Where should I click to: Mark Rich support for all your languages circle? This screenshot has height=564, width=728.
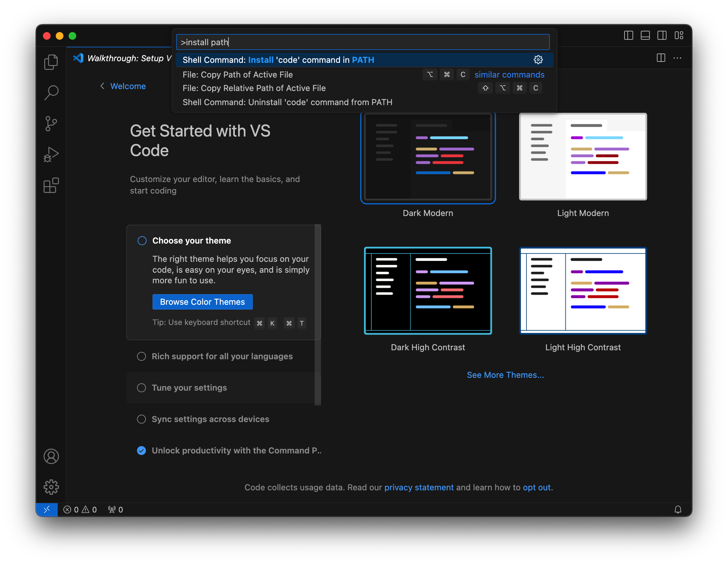[141, 356]
